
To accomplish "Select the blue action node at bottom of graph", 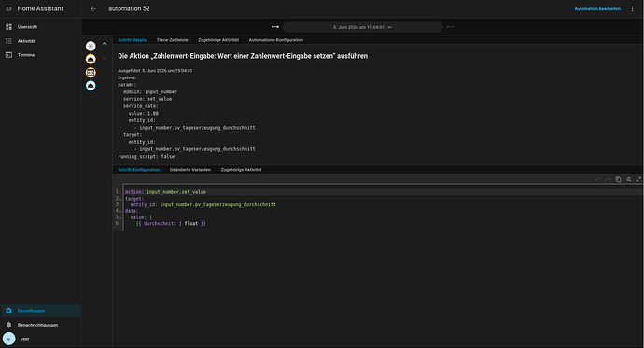I will click(x=91, y=85).
